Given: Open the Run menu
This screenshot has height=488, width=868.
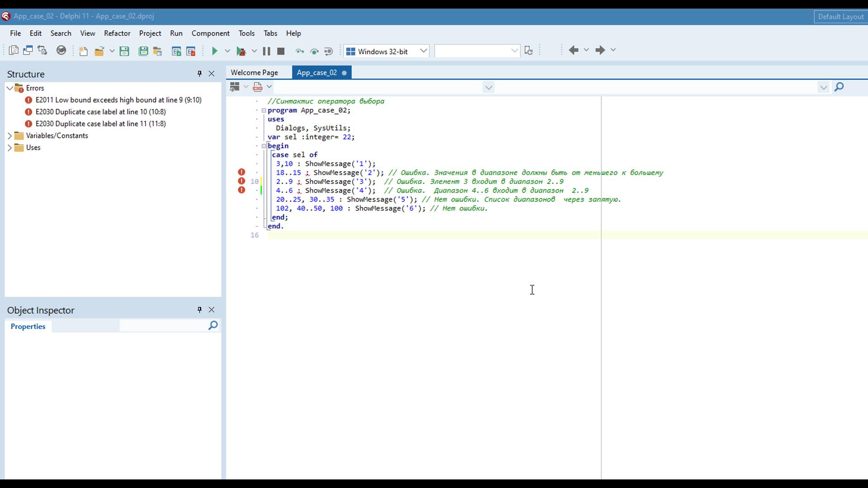Looking at the screenshot, I should click(176, 33).
